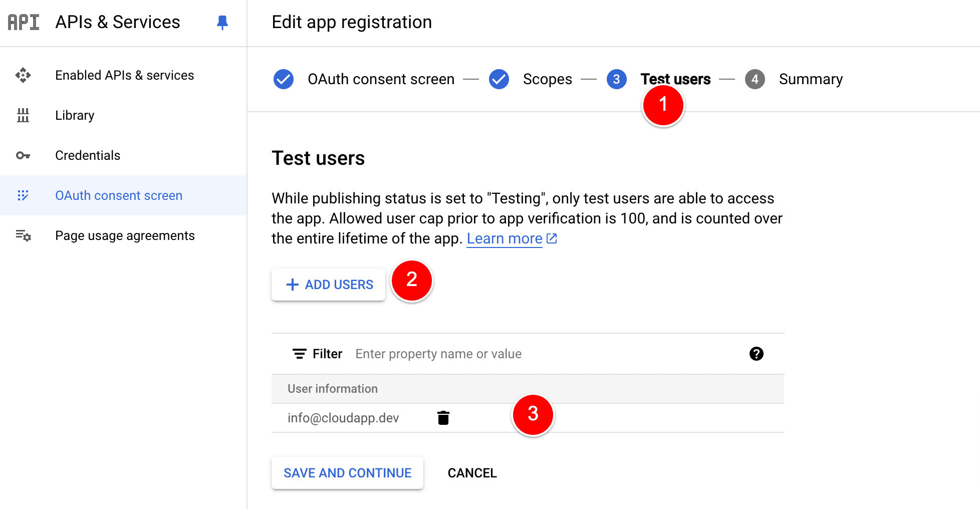
Task: Click the filter list icon
Action: [299, 354]
